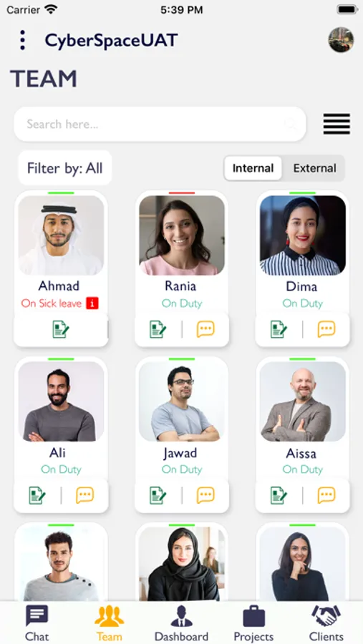Switch the segmented control to External
363x644 pixels.
pyautogui.click(x=314, y=168)
